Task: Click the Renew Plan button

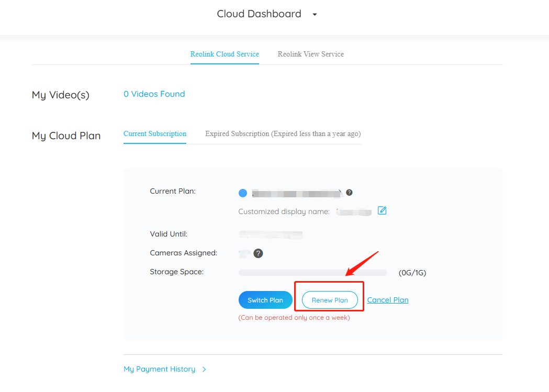Action: click(x=330, y=300)
